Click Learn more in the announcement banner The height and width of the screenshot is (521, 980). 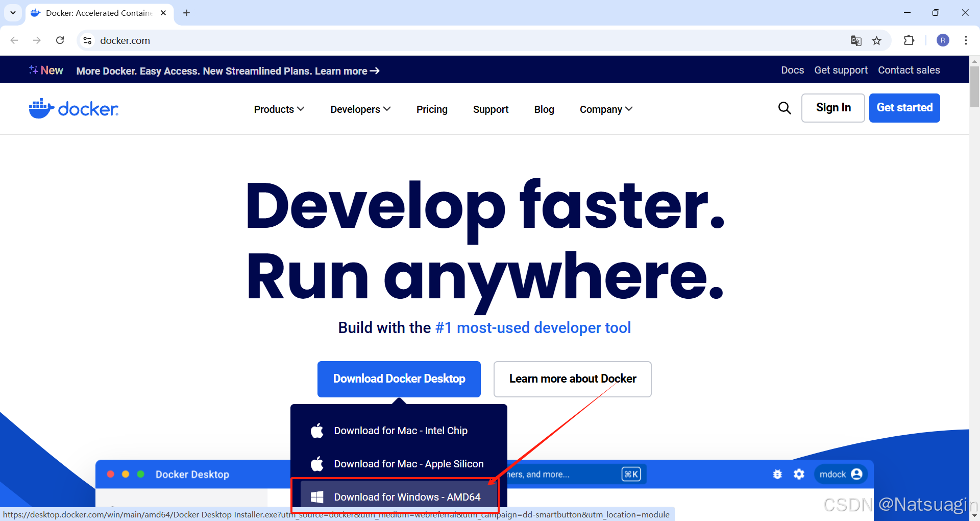(347, 71)
